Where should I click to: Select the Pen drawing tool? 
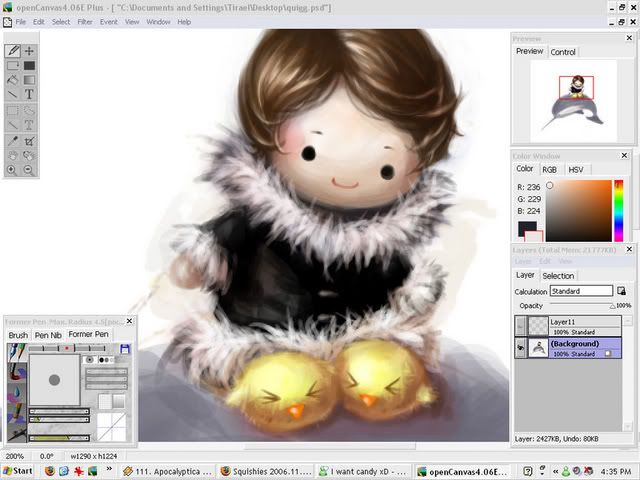coord(13,51)
